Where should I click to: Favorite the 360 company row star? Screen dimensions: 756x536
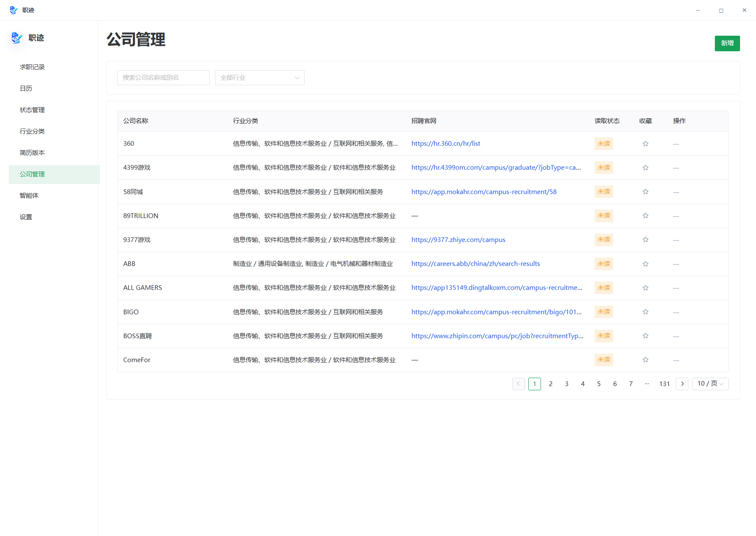point(646,144)
